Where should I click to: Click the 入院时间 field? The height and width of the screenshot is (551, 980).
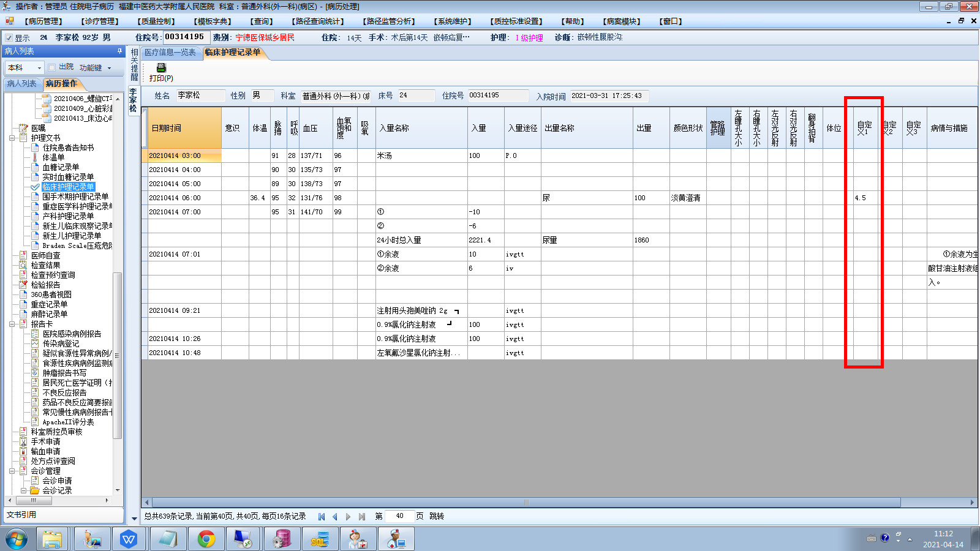609,96
